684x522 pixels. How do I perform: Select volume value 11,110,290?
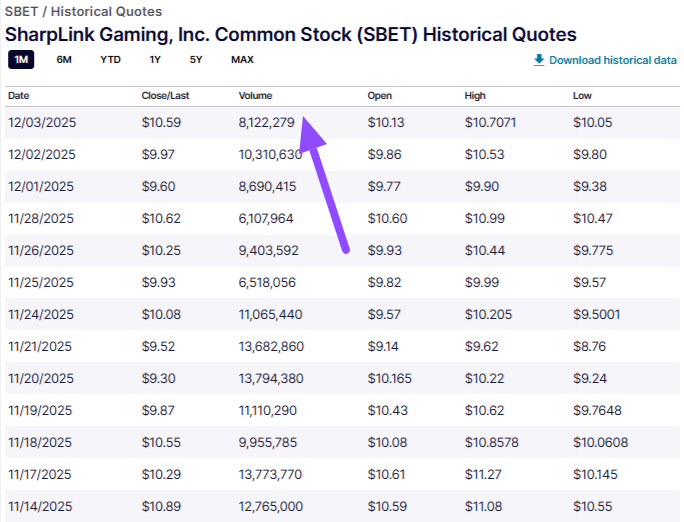coord(268,411)
